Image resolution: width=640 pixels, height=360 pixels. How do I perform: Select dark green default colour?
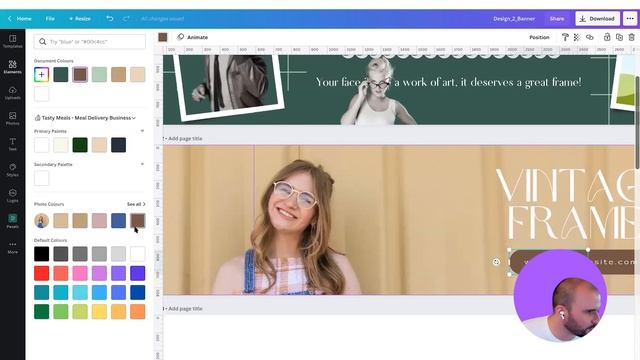pos(41,311)
